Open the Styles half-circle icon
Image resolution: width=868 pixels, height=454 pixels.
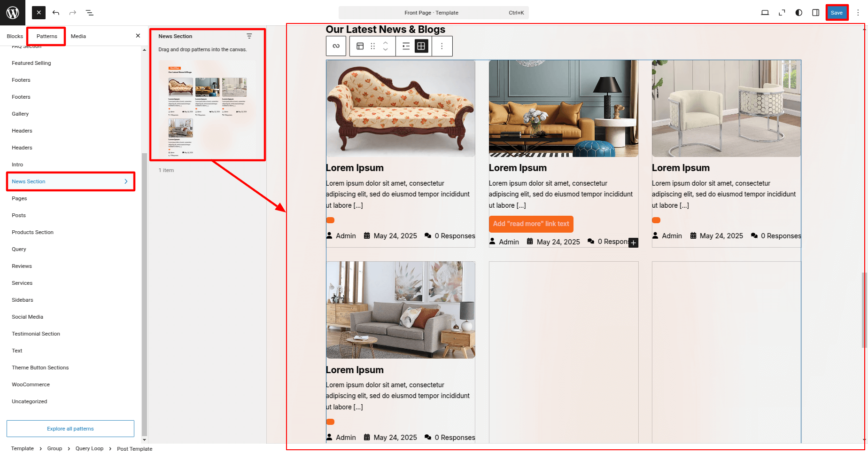[798, 13]
